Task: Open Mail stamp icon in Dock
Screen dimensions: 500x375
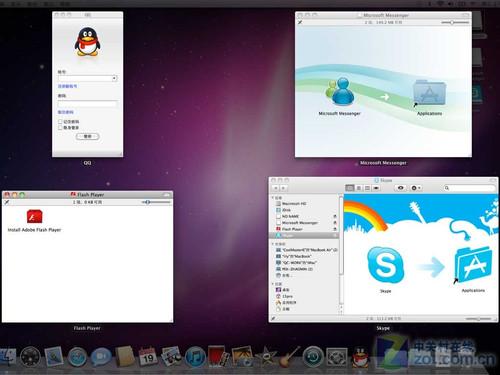Action: (x=54, y=357)
